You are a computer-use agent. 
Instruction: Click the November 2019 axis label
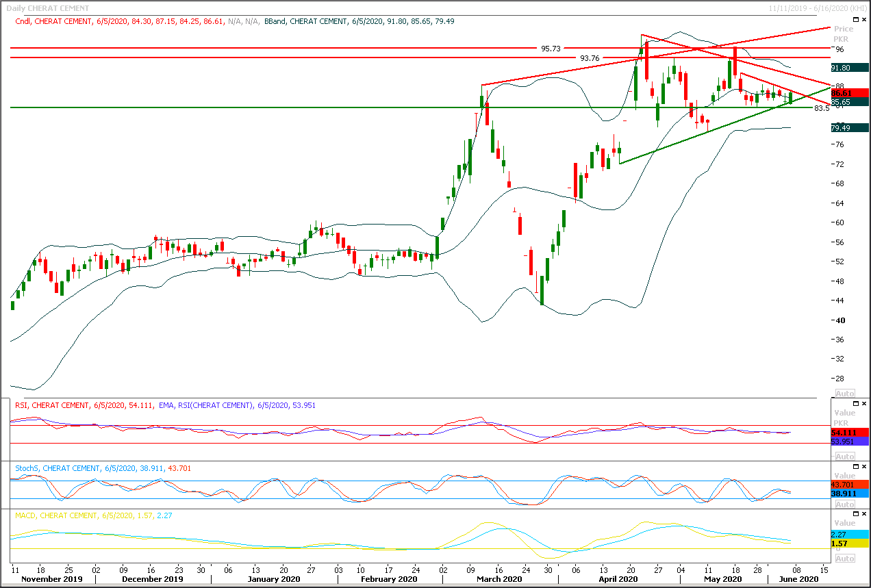[52, 579]
